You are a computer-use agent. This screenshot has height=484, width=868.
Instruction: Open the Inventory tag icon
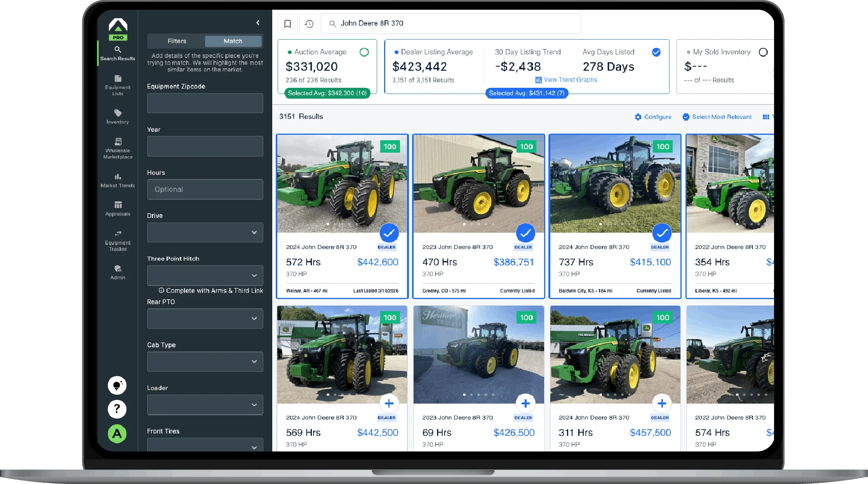coord(118,113)
